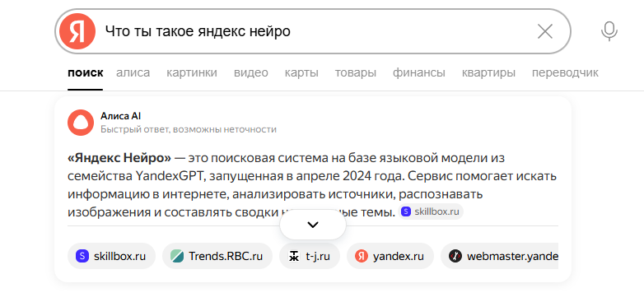Open the карты tab

[301, 73]
